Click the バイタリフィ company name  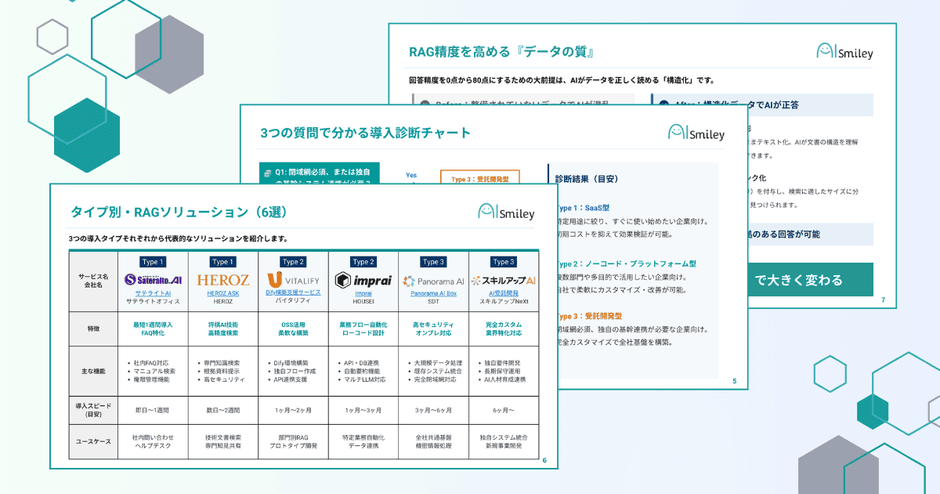click(x=293, y=300)
